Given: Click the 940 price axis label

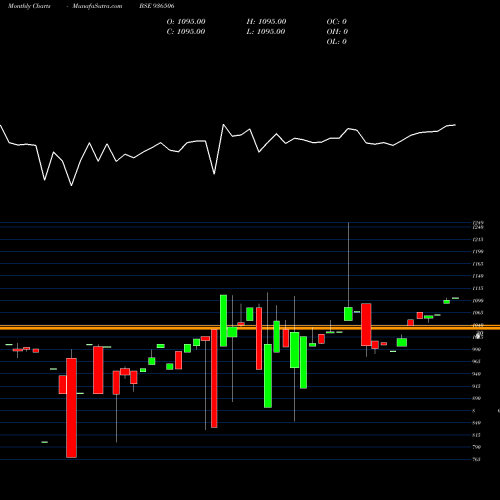Looking at the screenshot, I should tap(477, 374).
